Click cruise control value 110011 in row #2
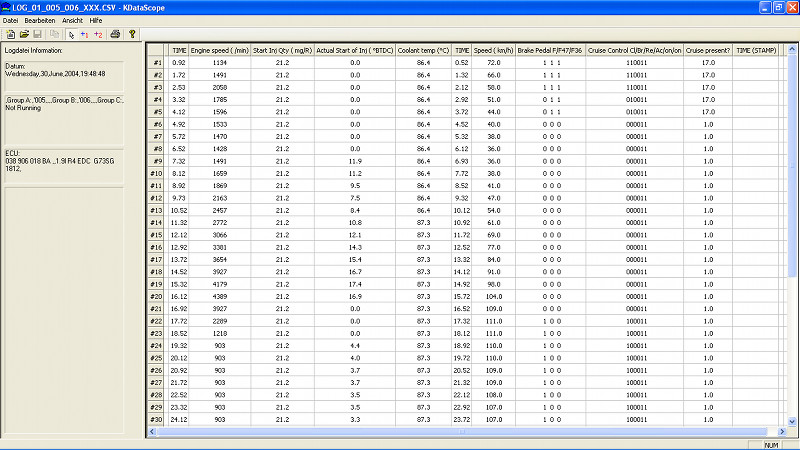The width and height of the screenshot is (800, 450). click(x=636, y=74)
